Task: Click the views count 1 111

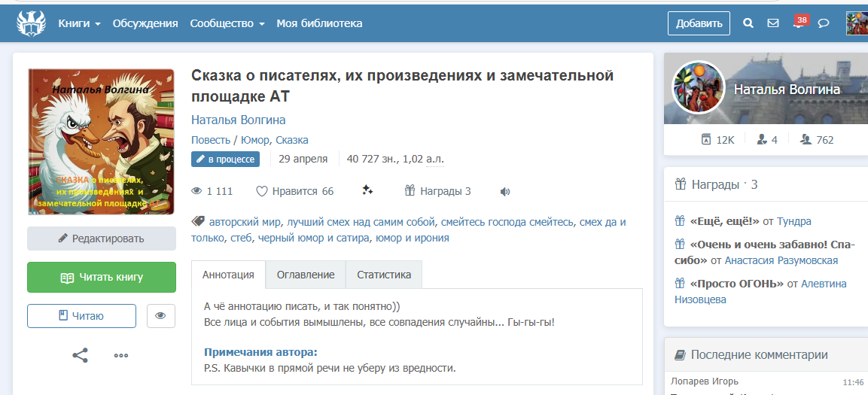Action: coord(212,191)
